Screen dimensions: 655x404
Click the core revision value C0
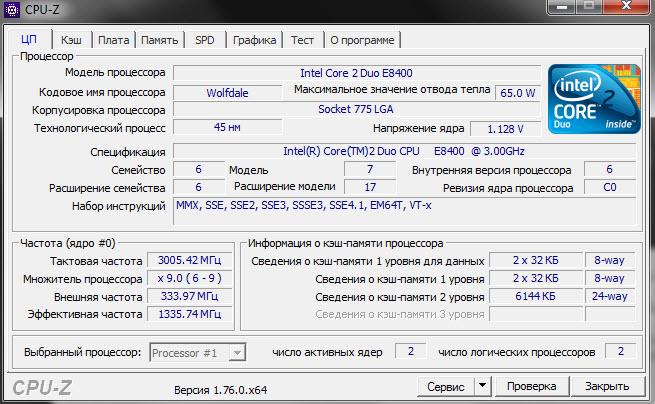(x=610, y=187)
